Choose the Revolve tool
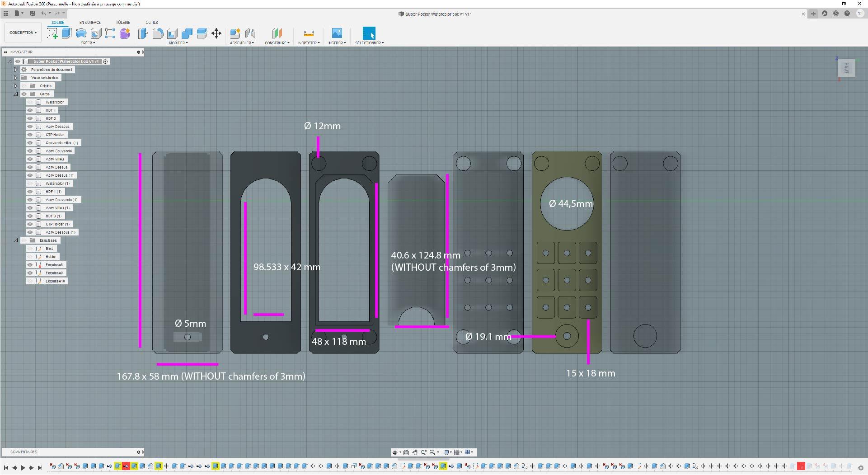Image resolution: width=868 pixels, height=475 pixels. click(x=81, y=33)
